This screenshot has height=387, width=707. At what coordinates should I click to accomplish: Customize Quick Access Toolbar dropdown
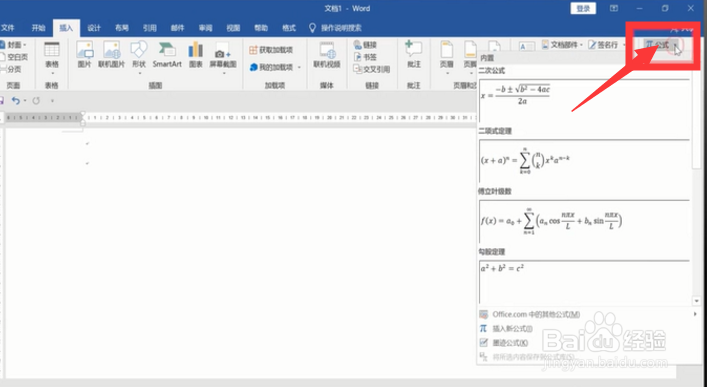pyautogui.click(x=52, y=101)
